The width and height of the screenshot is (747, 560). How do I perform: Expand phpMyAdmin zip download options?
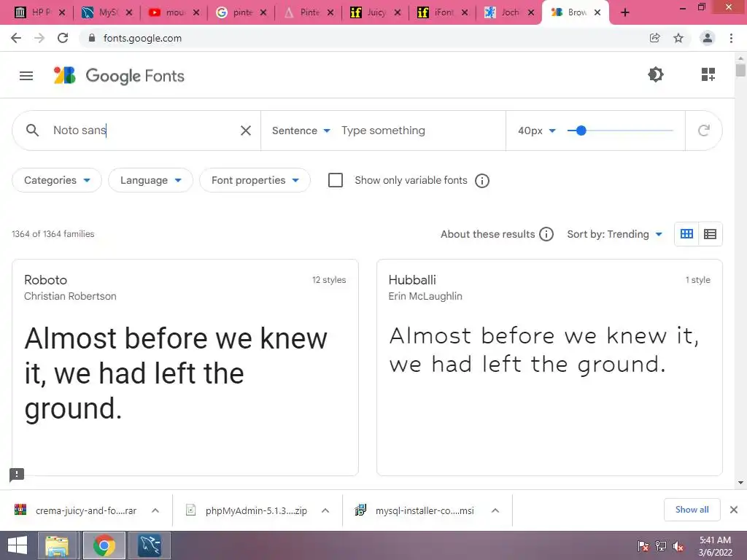point(325,510)
